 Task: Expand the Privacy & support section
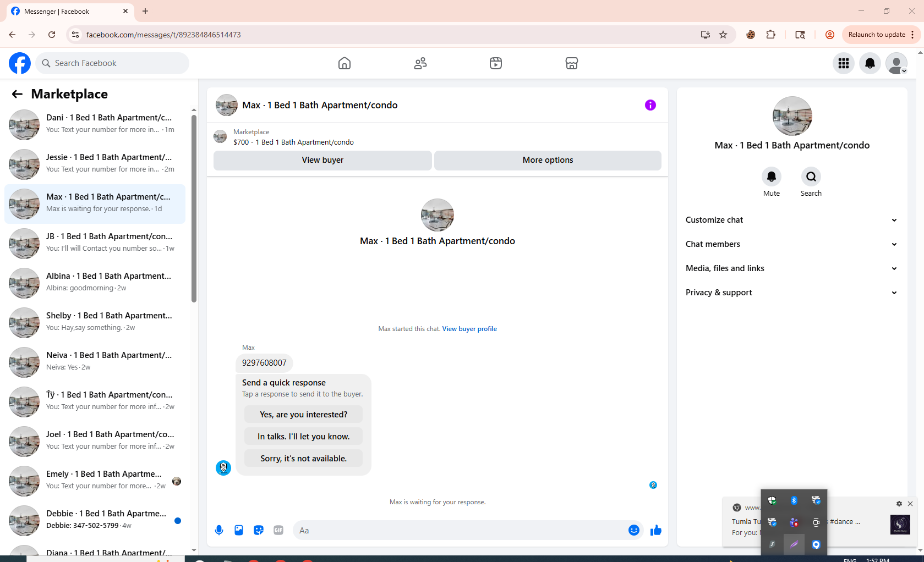792,293
